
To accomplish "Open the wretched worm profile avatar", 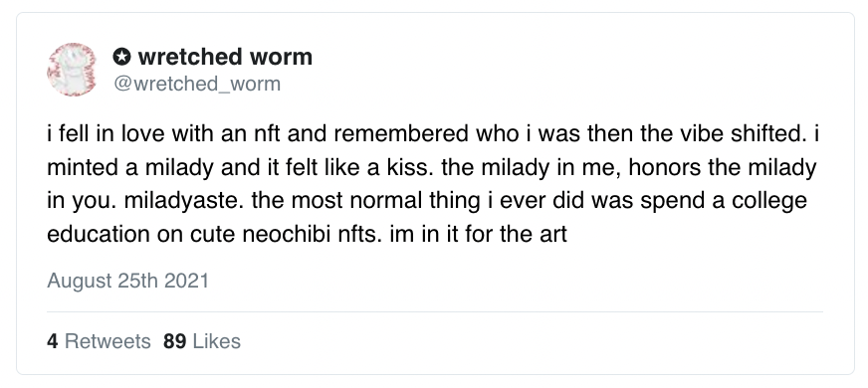I will tap(72, 70).
